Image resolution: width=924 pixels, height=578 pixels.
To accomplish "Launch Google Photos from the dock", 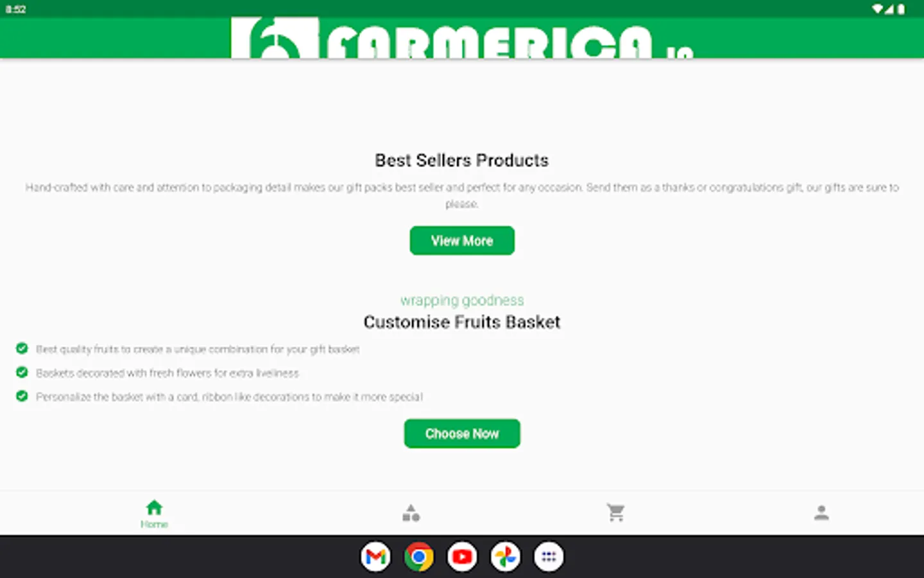I will coord(506,557).
